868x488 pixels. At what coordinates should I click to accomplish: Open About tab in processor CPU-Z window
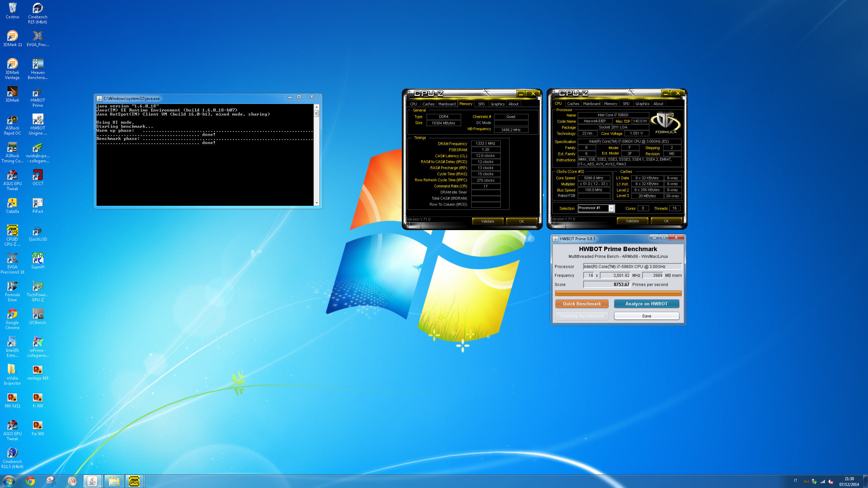[x=658, y=104]
